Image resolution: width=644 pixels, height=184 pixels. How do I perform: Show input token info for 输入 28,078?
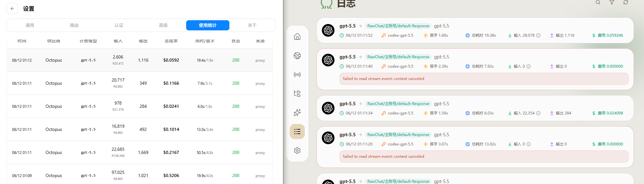[x=538, y=35]
